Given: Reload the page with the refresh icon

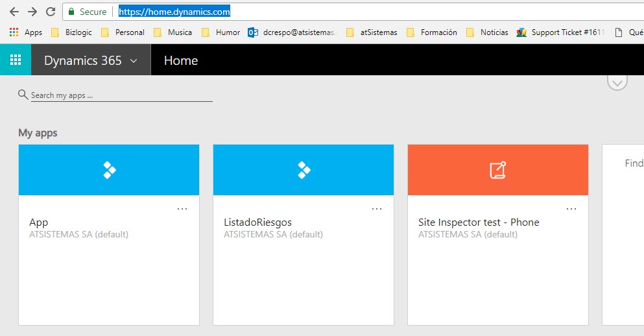Looking at the screenshot, I should coord(51,12).
